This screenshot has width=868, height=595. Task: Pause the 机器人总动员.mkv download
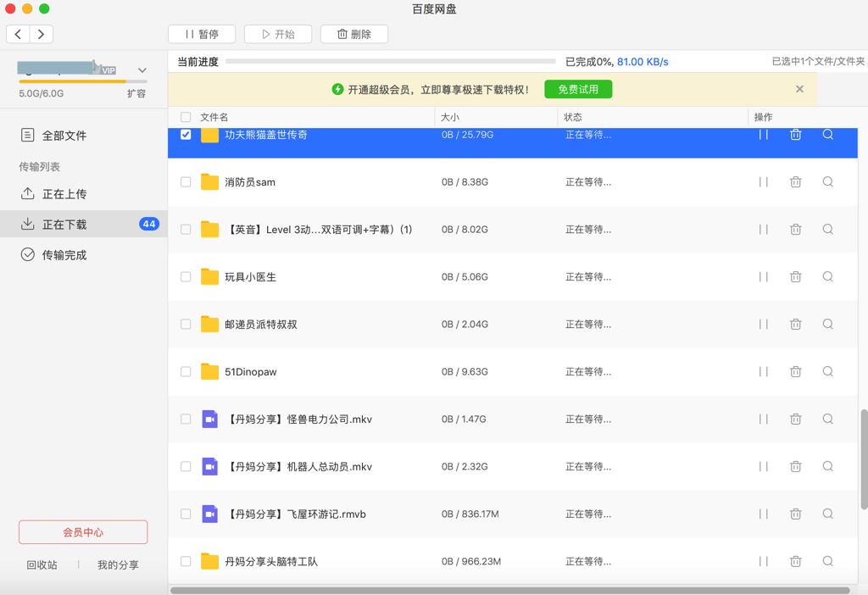pos(764,466)
